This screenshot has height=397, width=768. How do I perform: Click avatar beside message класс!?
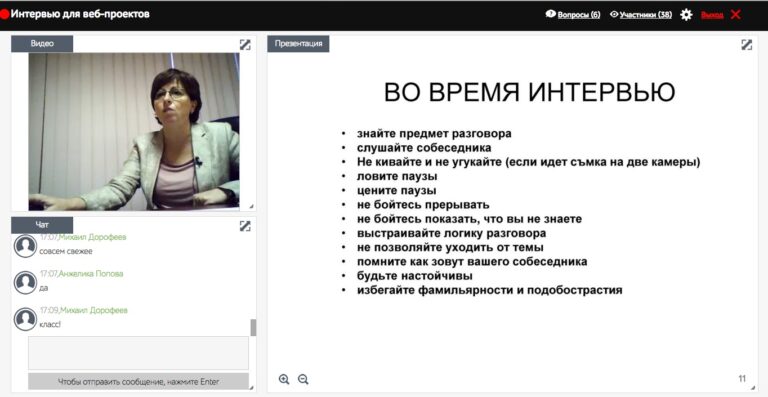tap(25, 319)
